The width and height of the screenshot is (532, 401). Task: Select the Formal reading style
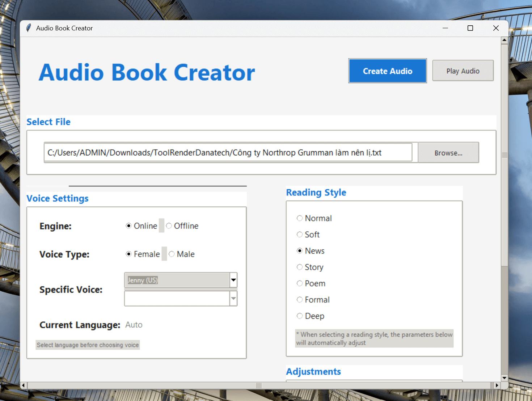pyautogui.click(x=313, y=300)
